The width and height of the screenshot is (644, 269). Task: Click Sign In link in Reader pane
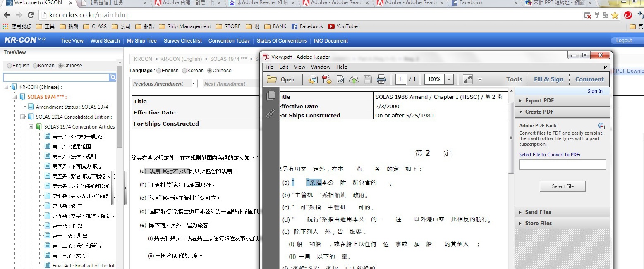pos(595,91)
